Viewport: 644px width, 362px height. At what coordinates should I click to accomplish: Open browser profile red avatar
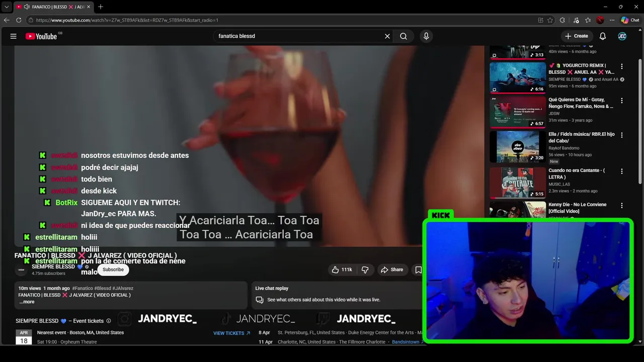tap(600, 20)
